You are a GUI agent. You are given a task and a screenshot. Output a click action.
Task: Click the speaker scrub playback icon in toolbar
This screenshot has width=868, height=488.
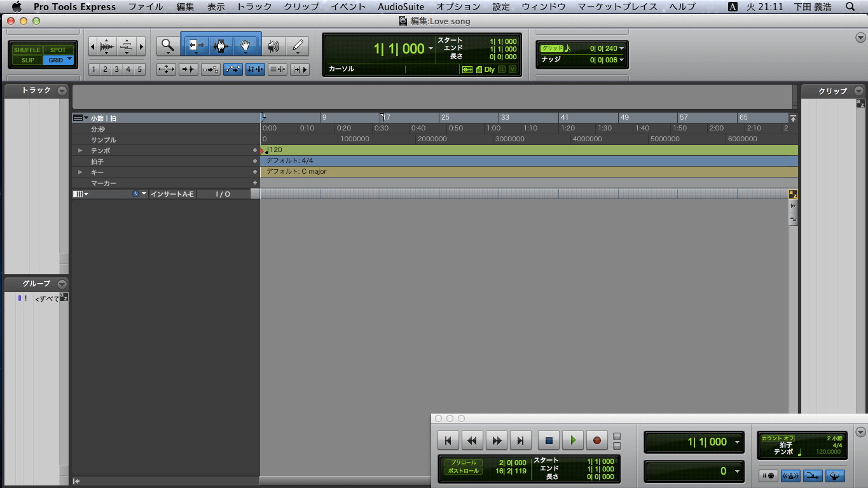click(273, 46)
